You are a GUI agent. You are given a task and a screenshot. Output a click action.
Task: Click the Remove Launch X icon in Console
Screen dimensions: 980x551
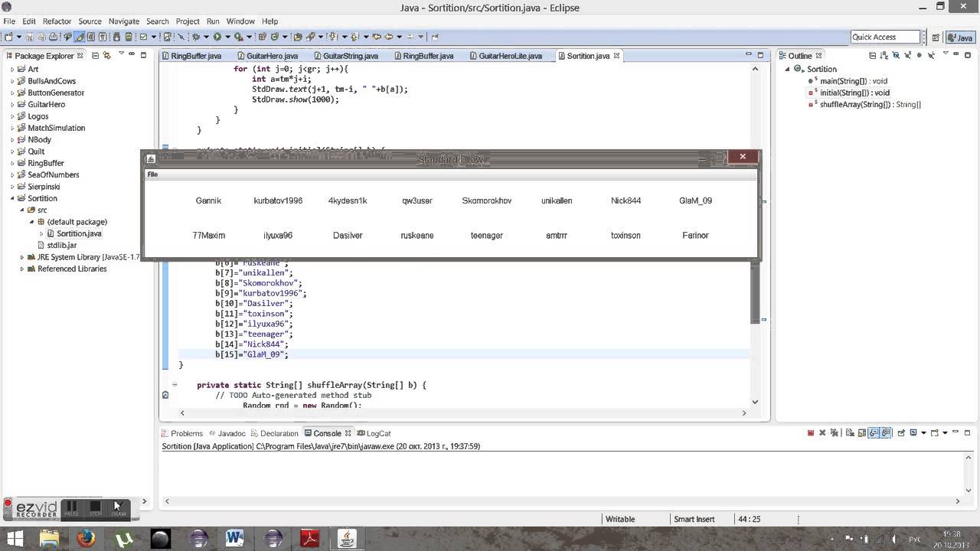[x=822, y=433]
